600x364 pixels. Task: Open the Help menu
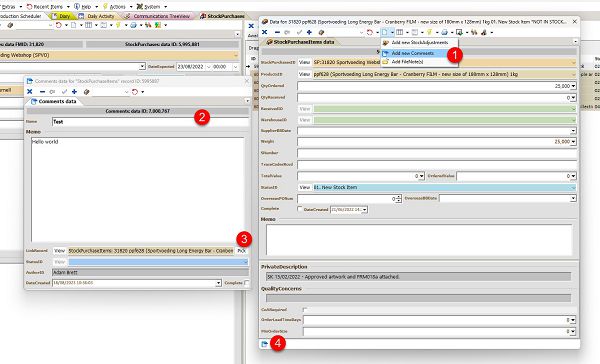(86, 7)
